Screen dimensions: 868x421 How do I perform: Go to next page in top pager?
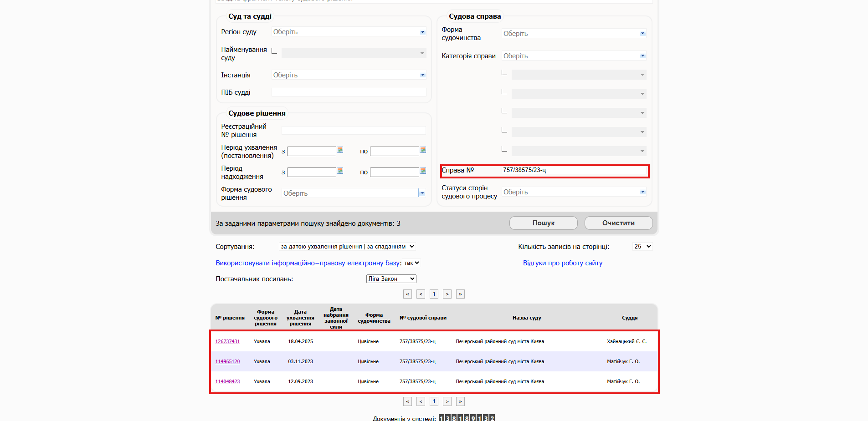(447, 294)
